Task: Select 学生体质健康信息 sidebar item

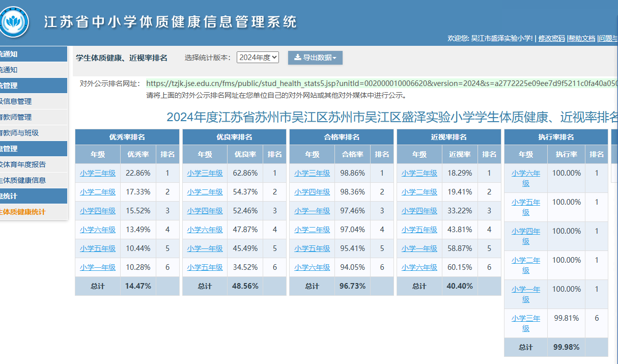Action: [x=22, y=180]
